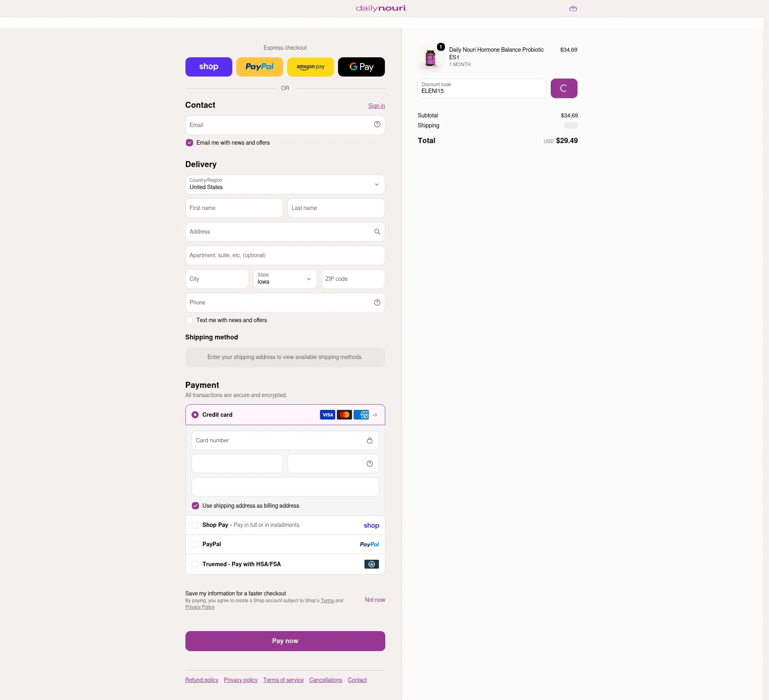769x700 pixels.
Task: Click the address search magnifier icon
Action: [377, 232]
